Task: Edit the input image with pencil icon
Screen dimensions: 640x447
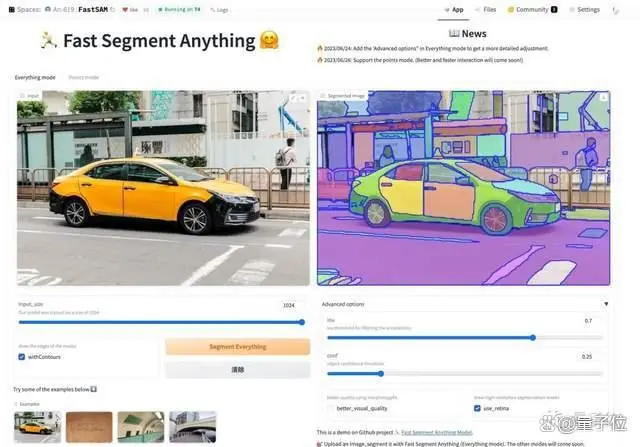Action: point(293,98)
